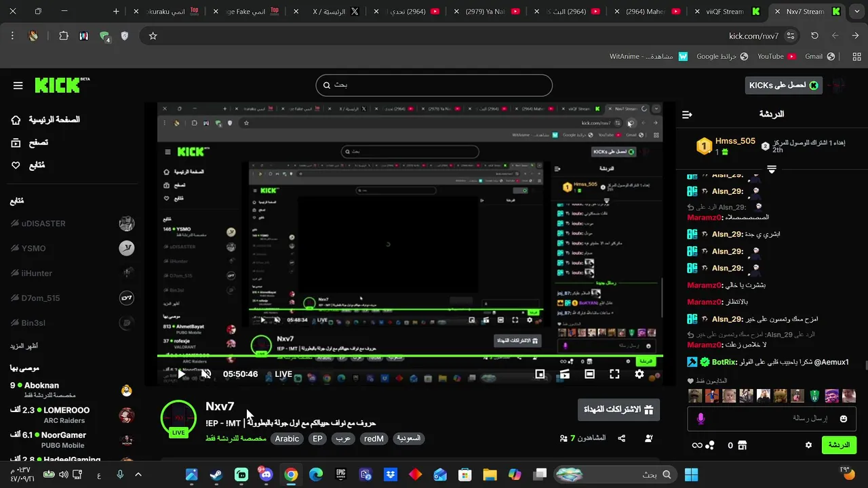Click the chat message input field
Viewport: 868px width, 488px height.
(772, 418)
